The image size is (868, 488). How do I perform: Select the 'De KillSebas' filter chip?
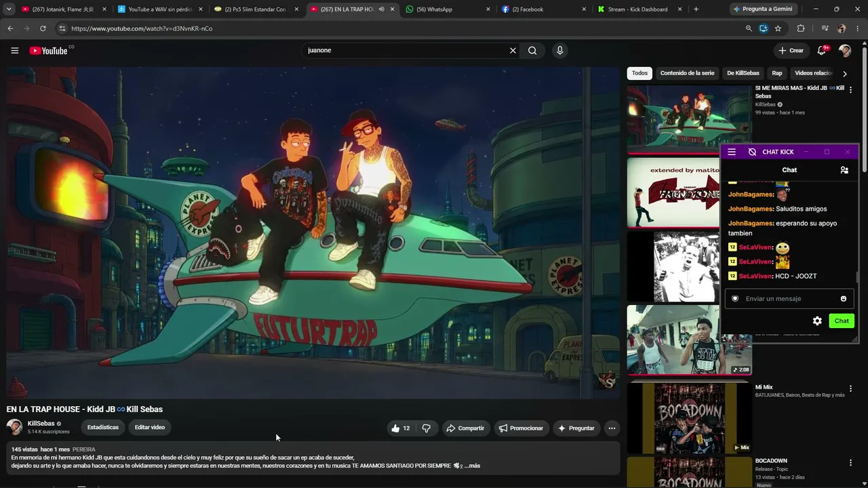(x=743, y=73)
